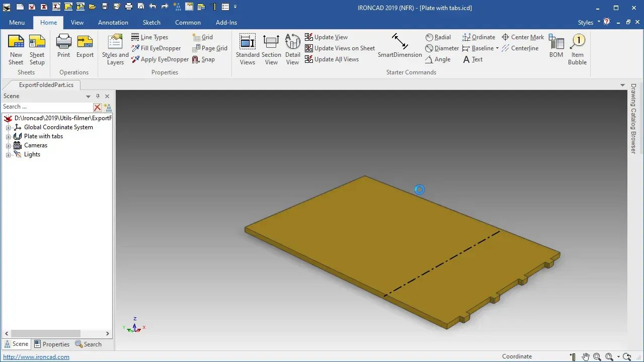Image resolution: width=644 pixels, height=362 pixels.
Task: Open Styles and Layers
Action: [x=115, y=49]
